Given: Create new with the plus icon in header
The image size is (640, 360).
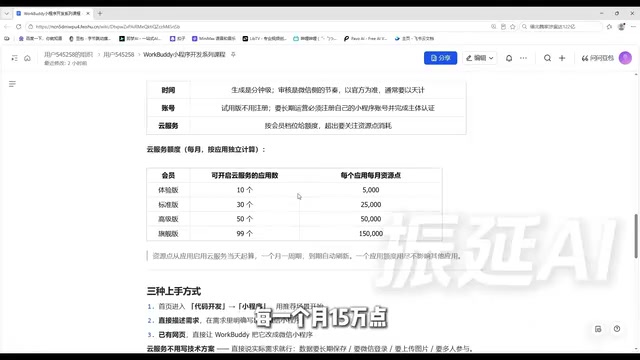Looking at the screenshot, I should [562, 58].
